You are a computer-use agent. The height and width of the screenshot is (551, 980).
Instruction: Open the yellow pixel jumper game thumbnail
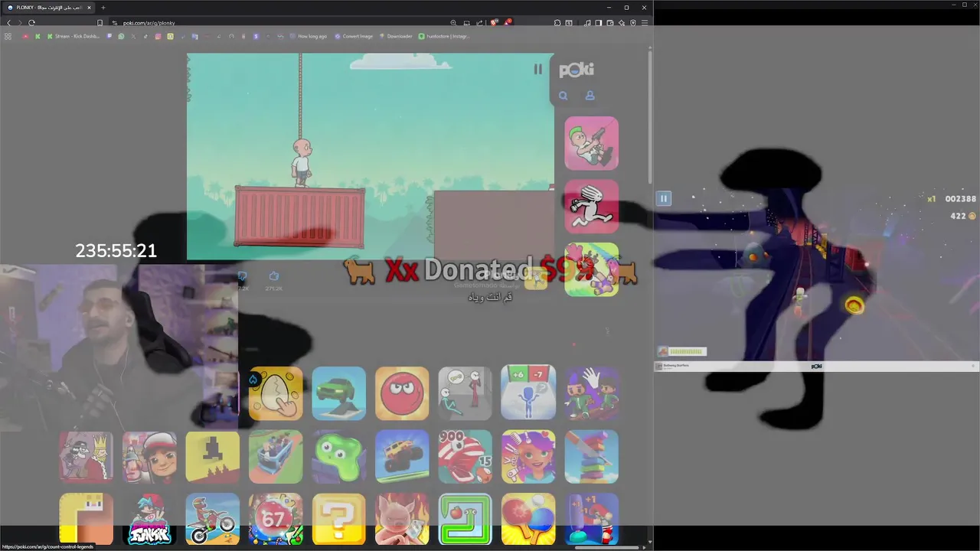click(x=212, y=456)
